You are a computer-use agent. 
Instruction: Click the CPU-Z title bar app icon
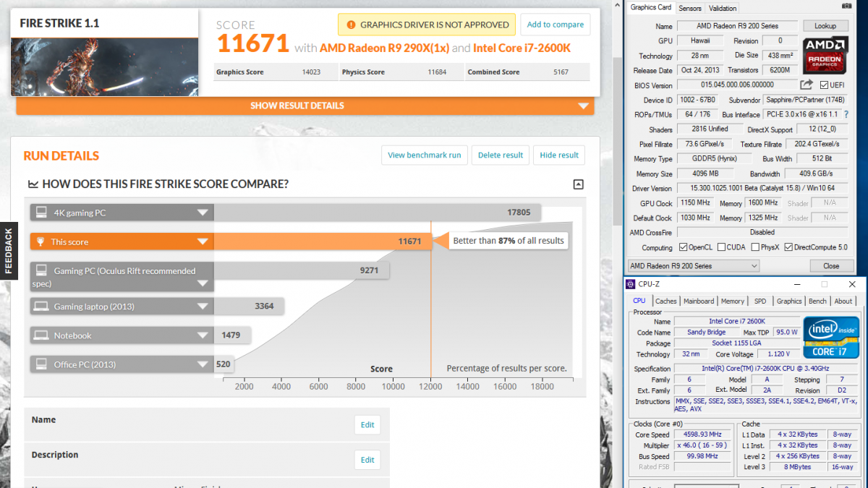[630, 284]
